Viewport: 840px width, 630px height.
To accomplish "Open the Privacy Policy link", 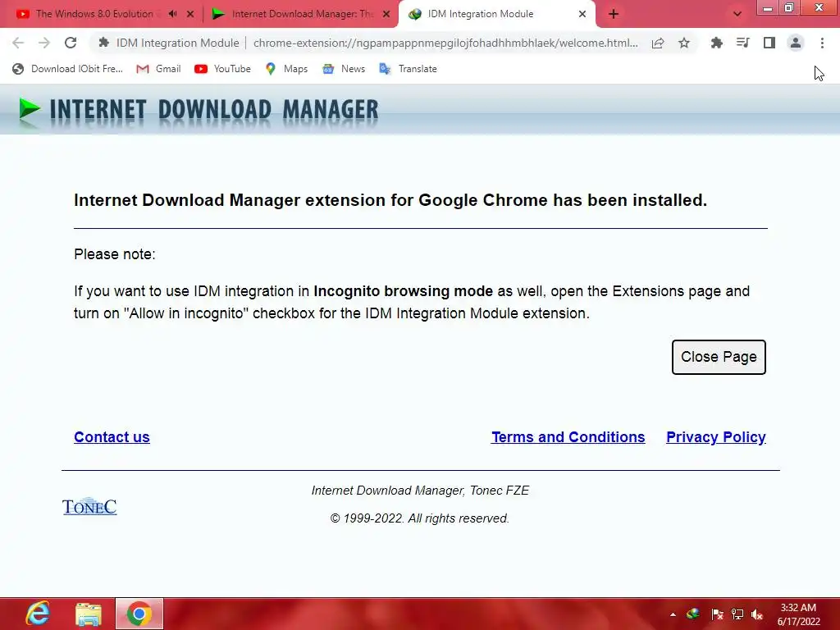I will coord(715,437).
